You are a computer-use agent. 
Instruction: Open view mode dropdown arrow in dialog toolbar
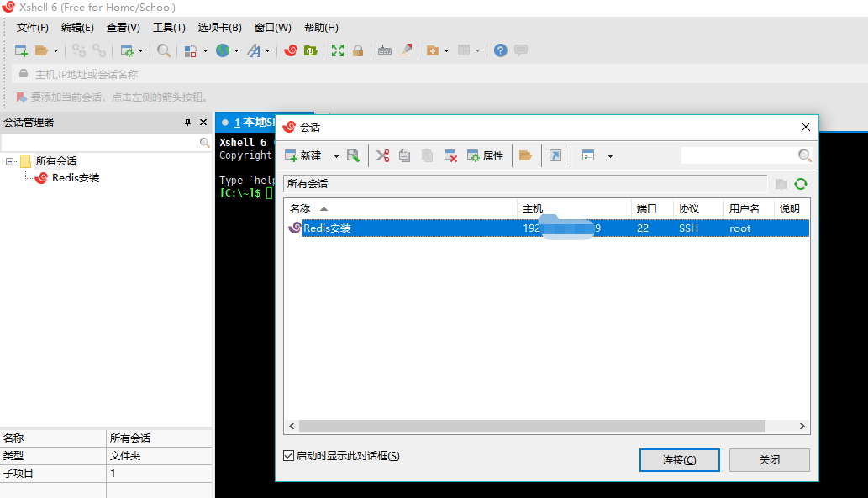(x=610, y=156)
